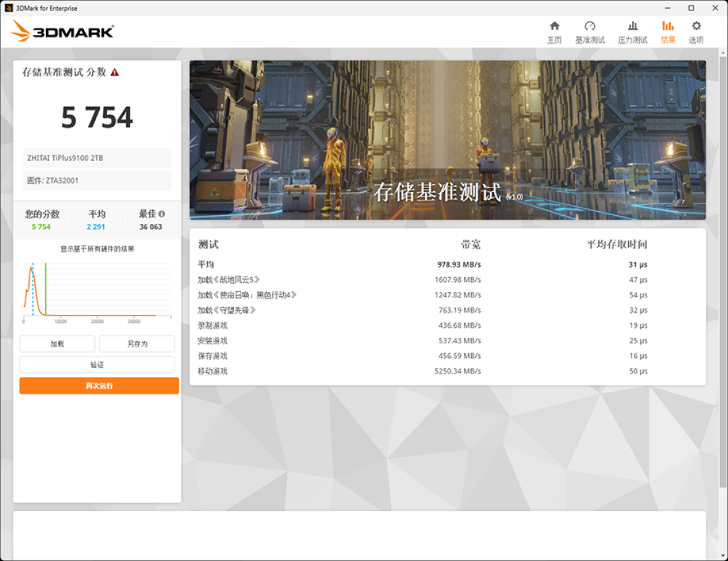The width and height of the screenshot is (728, 561).
Task: Go to 基准测试 benchmark gauge icon
Action: 590,26
